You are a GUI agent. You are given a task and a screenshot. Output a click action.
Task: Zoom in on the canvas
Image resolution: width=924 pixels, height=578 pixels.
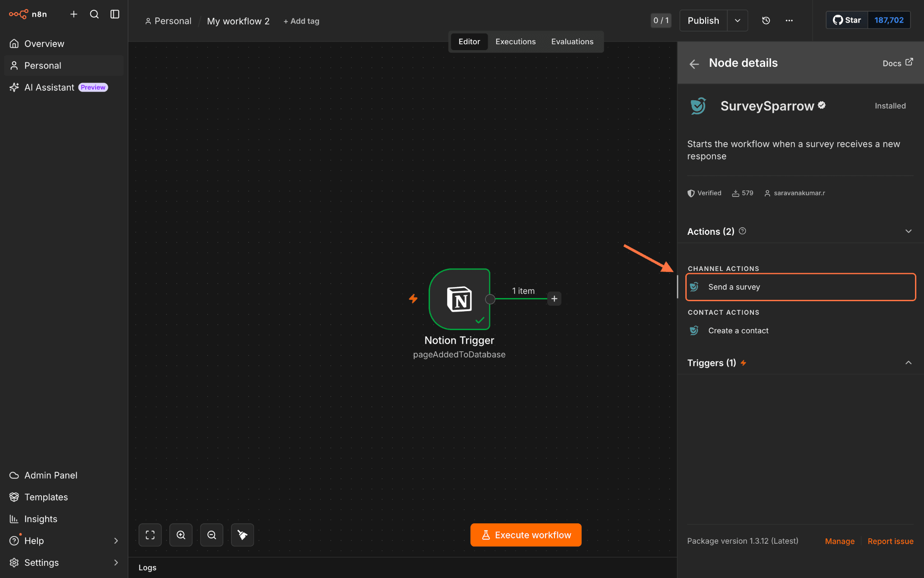[181, 535]
